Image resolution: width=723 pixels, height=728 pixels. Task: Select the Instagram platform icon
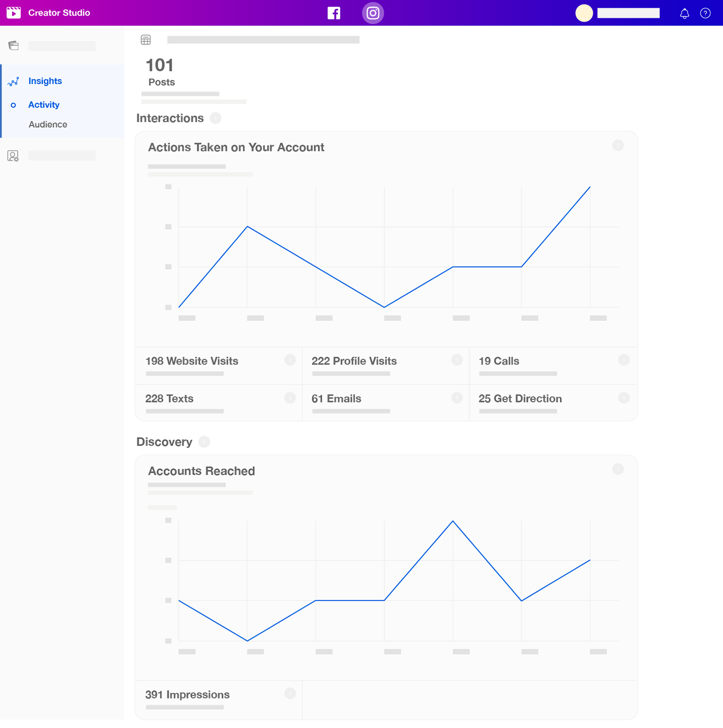(x=373, y=13)
